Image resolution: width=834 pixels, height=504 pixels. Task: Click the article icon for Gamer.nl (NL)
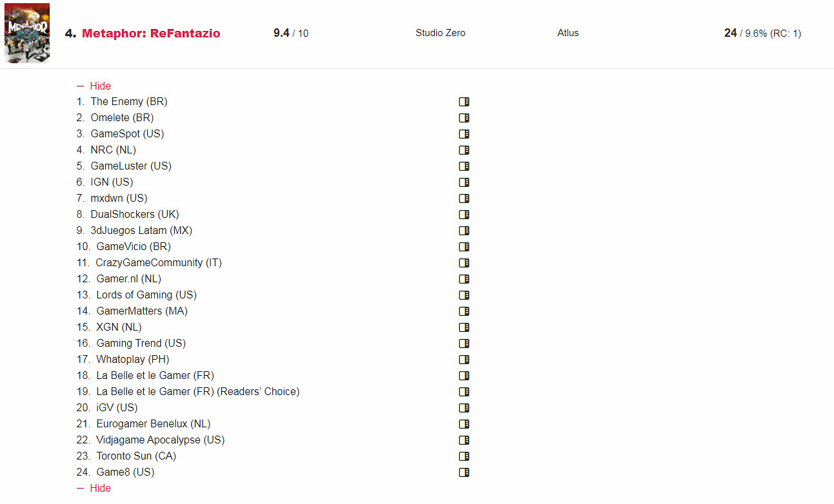pyautogui.click(x=464, y=279)
